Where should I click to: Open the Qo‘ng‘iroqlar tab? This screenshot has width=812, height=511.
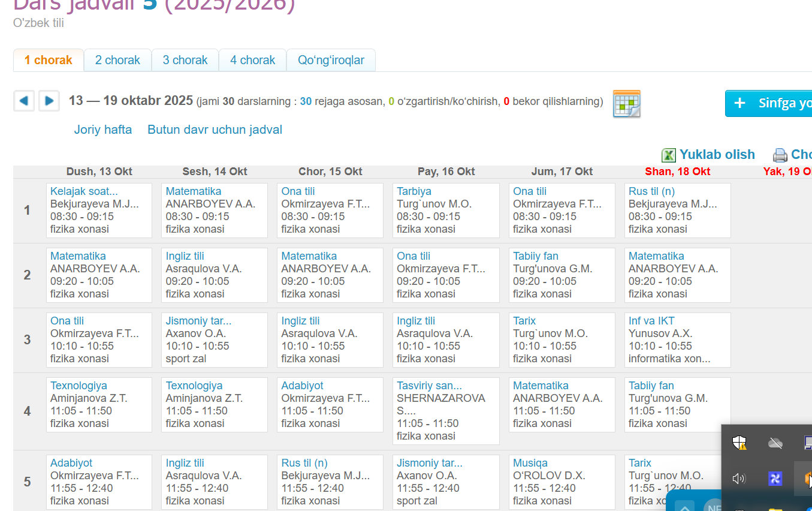click(331, 60)
